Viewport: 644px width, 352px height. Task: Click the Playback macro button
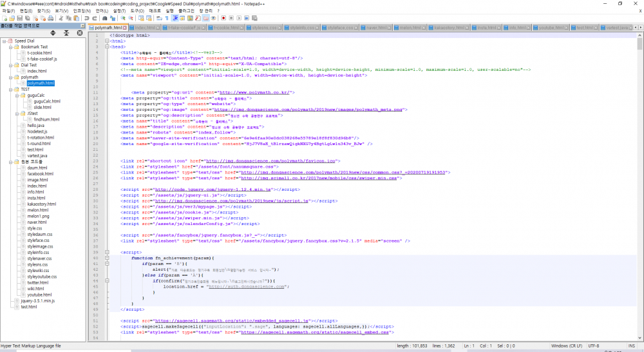(240, 18)
